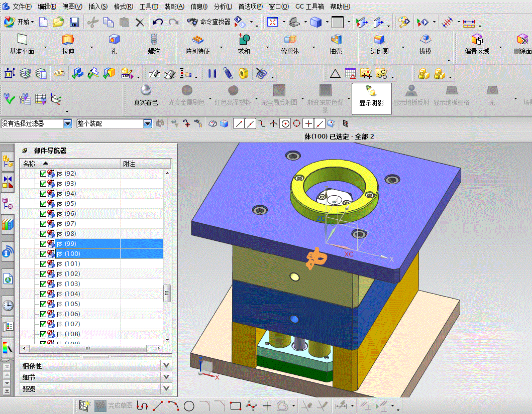532x414 pixels.
Task: Click the spring icon in toolbar
Action: 228,74
